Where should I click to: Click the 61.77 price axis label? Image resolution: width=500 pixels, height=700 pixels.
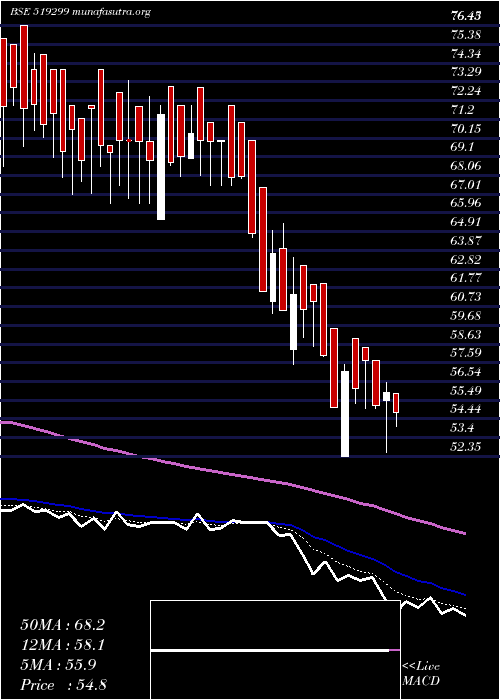pyautogui.click(x=467, y=278)
